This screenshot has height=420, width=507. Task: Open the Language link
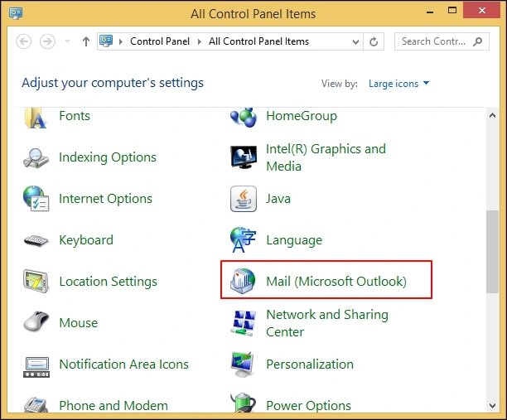tap(294, 240)
